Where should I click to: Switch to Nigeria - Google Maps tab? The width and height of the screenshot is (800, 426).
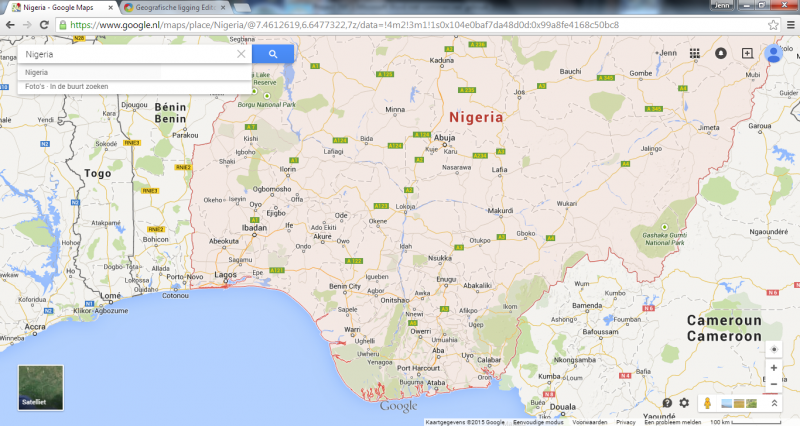(59, 8)
